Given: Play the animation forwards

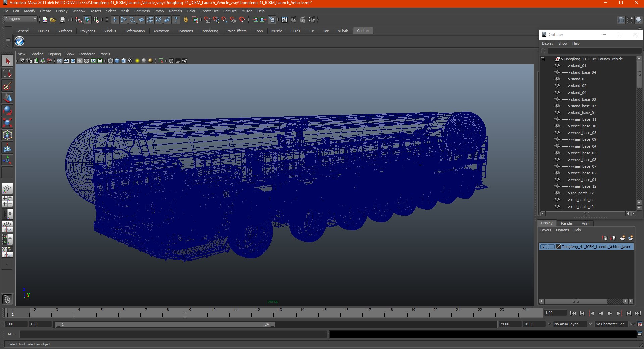Looking at the screenshot, I should 610,313.
